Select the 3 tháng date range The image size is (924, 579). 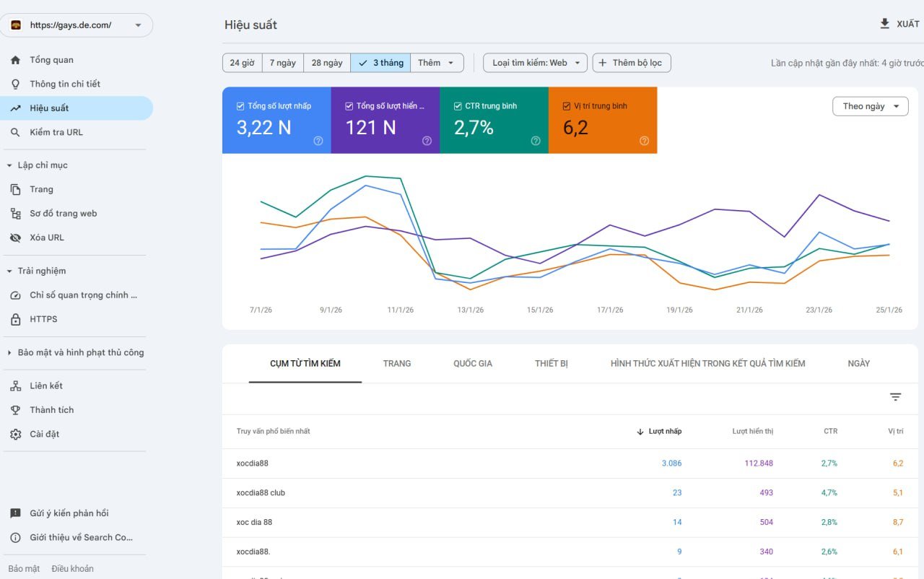click(380, 63)
